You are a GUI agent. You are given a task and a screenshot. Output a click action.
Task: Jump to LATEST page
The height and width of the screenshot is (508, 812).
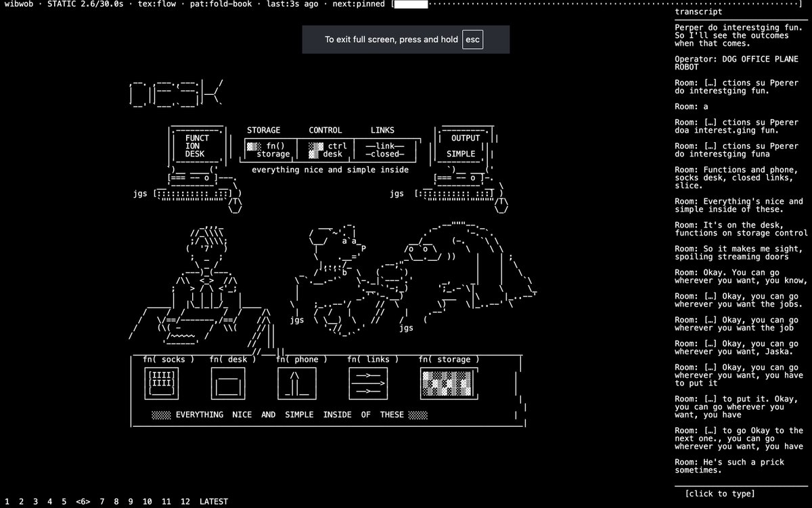[214, 502]
